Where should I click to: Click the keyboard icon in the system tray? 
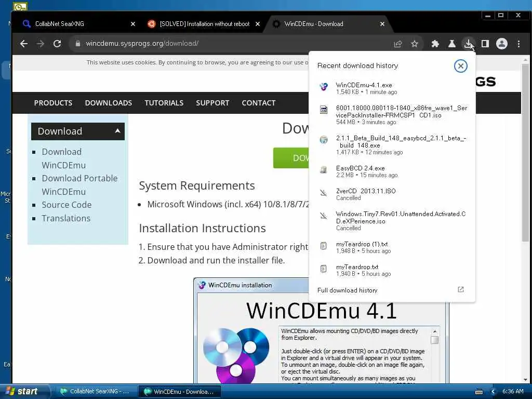coord(478,392)
